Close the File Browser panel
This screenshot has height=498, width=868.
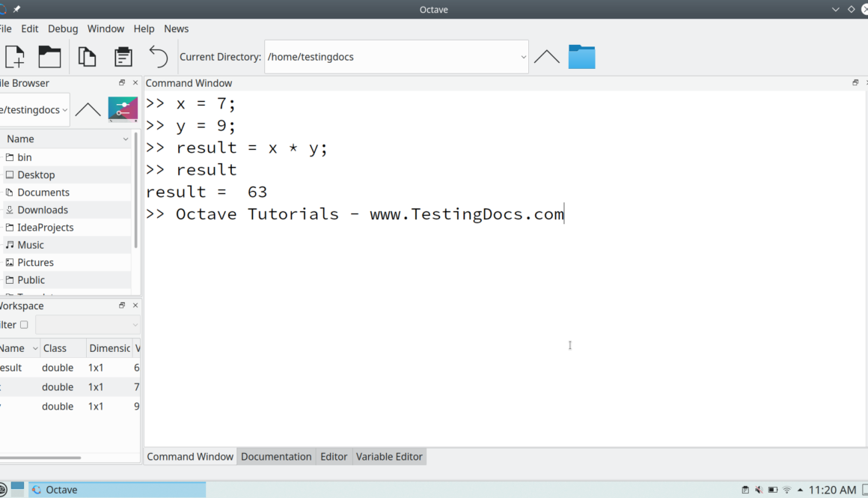tap(135, 82)
